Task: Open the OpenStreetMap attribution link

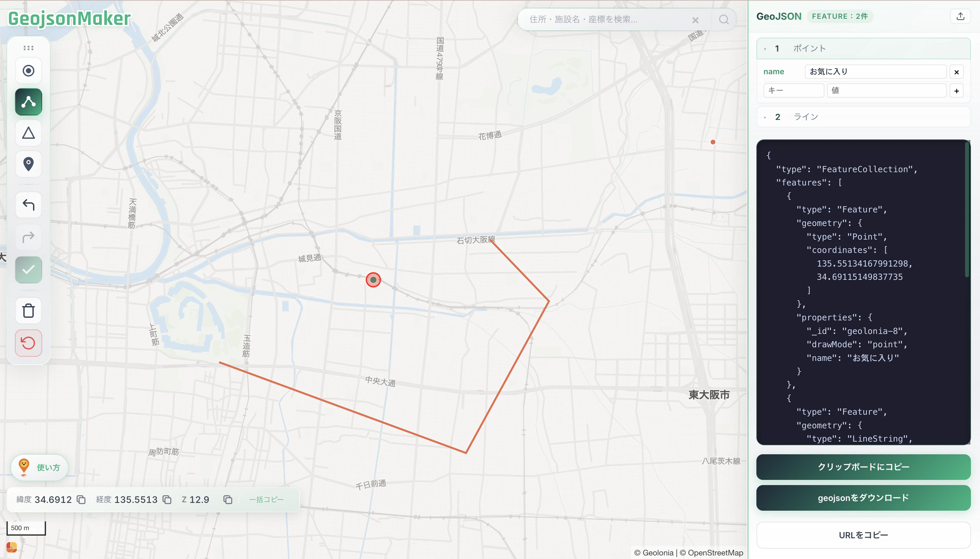Action: [x=711, y=553]
